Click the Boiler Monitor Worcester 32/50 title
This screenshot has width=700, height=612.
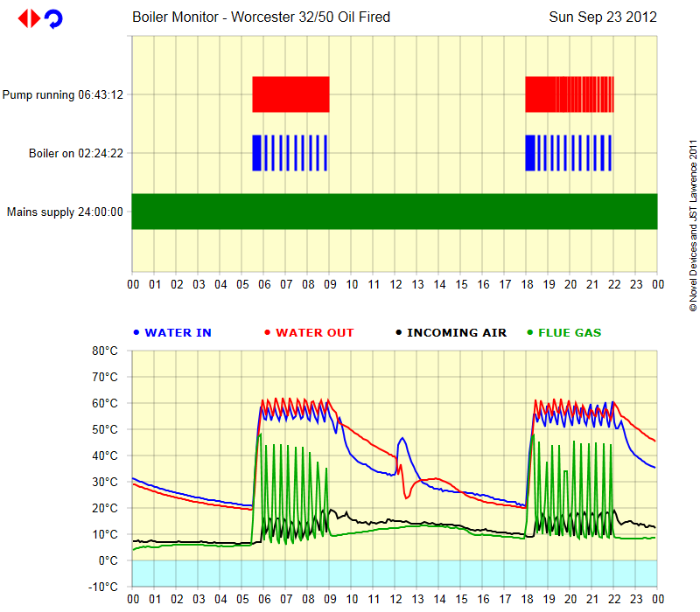coord(261,17)
